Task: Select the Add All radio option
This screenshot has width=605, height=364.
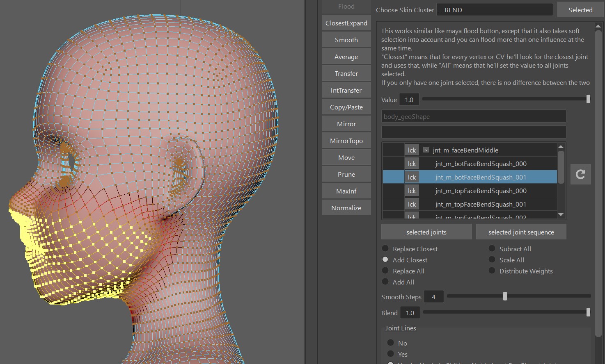Action: [385, 282]
